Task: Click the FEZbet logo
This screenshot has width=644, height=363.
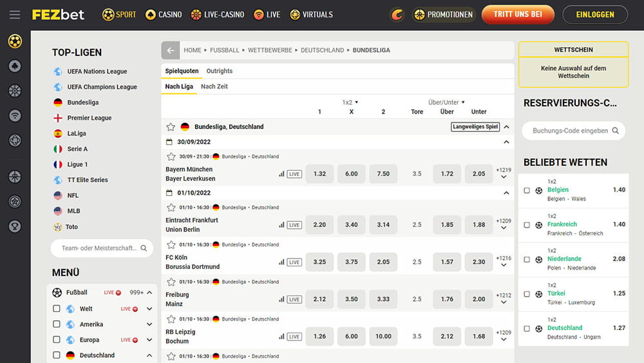Action: point(58,15)
